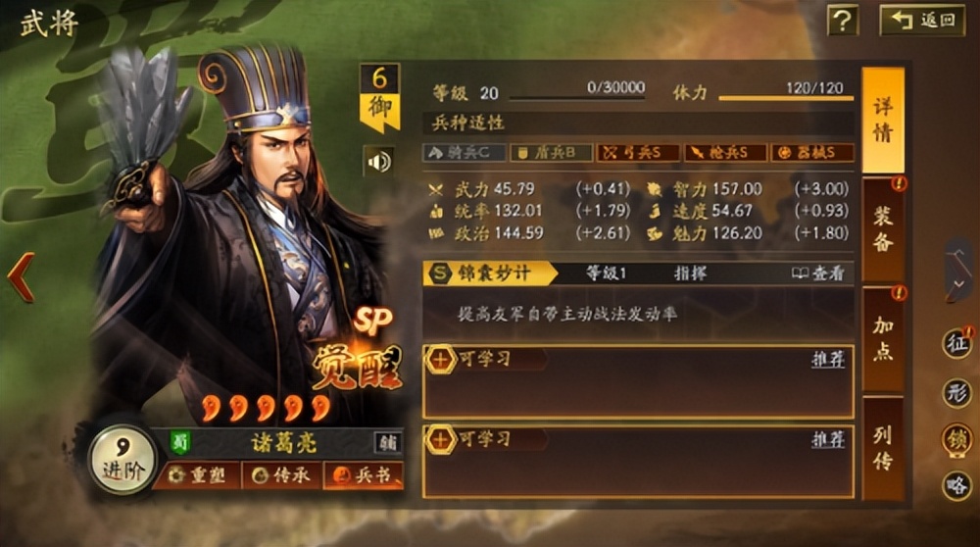The width and height of the screenshot is (980, 547).
Task: Open 推荐 recommendations for first skill slot
Action: pos(828,359)
